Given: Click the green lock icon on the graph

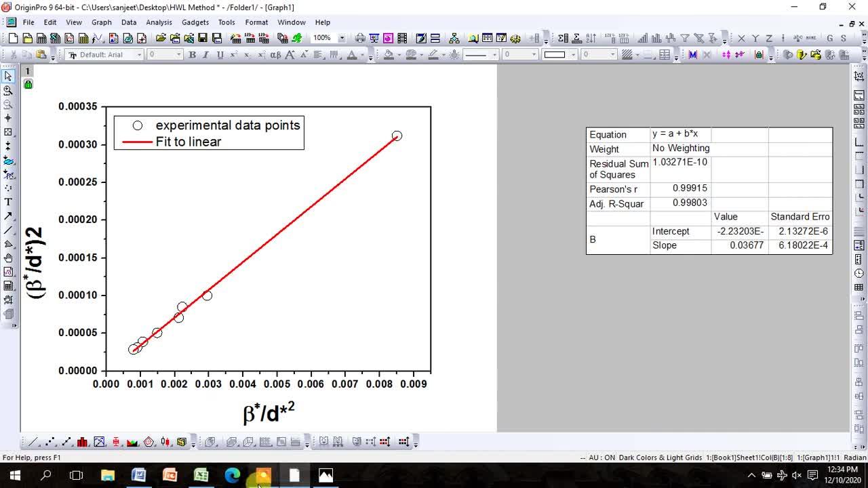Looking at the screenshot, I should (27, 84).
